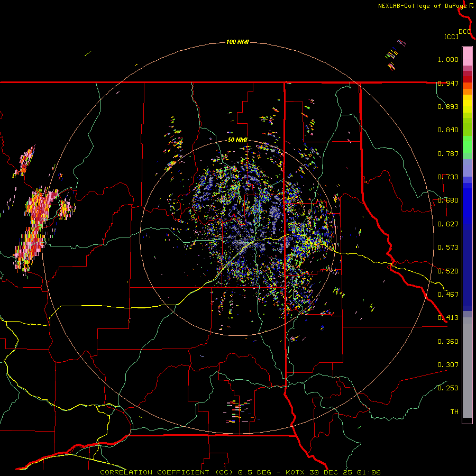The height and width of the screenshot is (476, 476).
Task: Click the 0.253 legend value
Action: tap(448, 388)
